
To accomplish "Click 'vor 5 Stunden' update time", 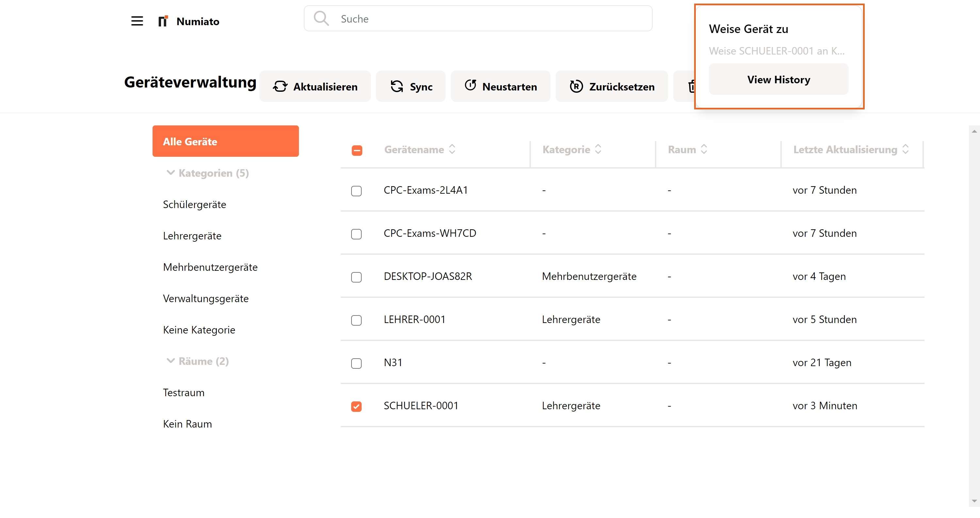I will click(825, 319).
